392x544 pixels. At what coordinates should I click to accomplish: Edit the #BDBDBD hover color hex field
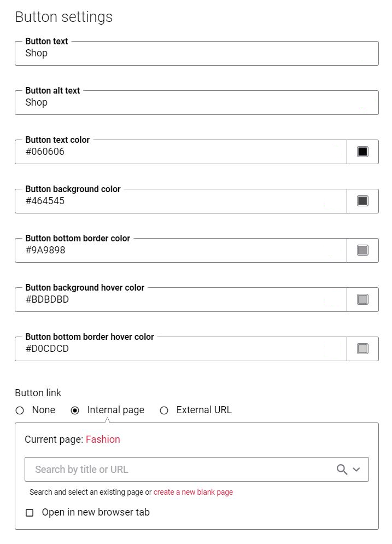tap(180, 300)
